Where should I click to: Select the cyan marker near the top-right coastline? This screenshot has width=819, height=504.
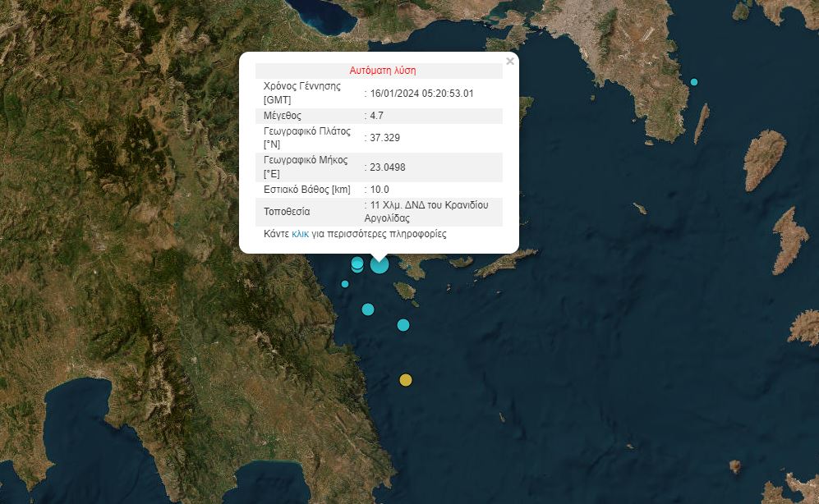[692, 81]
